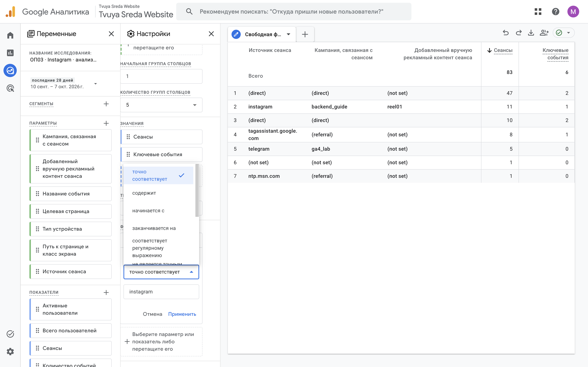Screen dimensions: 588x367
Task: Expand the date range 'последние 28 дней' dropdown
Action: (96, 84)
